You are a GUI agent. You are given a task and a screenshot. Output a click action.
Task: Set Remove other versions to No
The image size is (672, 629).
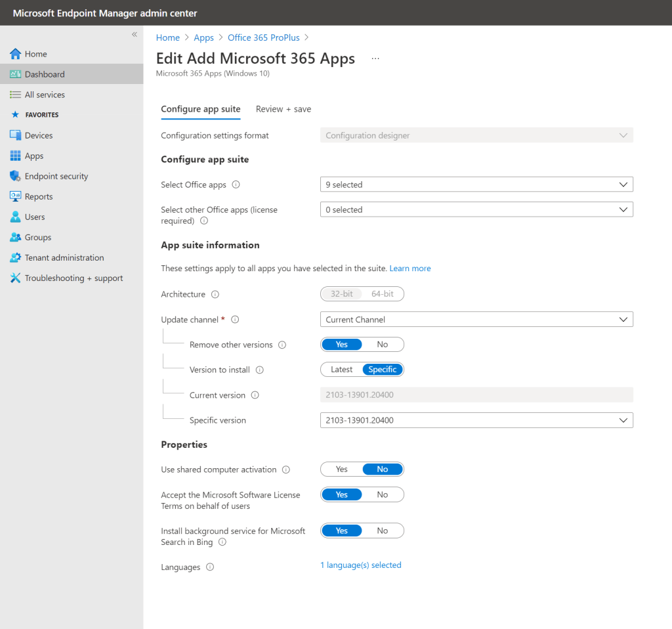(x=383, y=345)
